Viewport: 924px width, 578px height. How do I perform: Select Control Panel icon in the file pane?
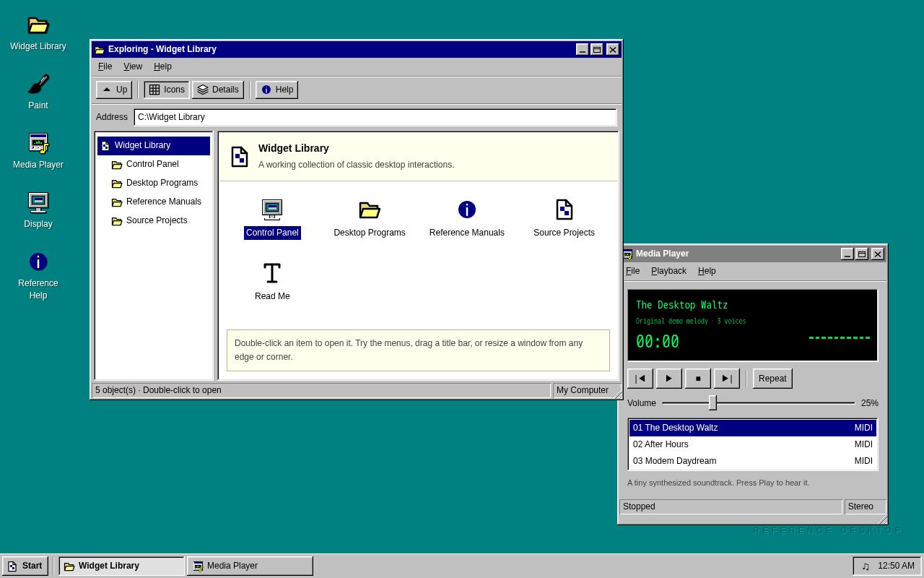[x=272, y=219]
